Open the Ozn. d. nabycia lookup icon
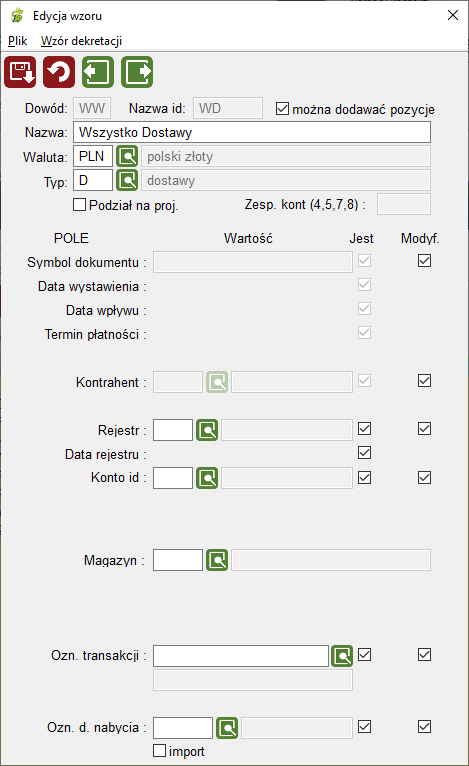Viewport: 469px width, 766px height. 227,728
